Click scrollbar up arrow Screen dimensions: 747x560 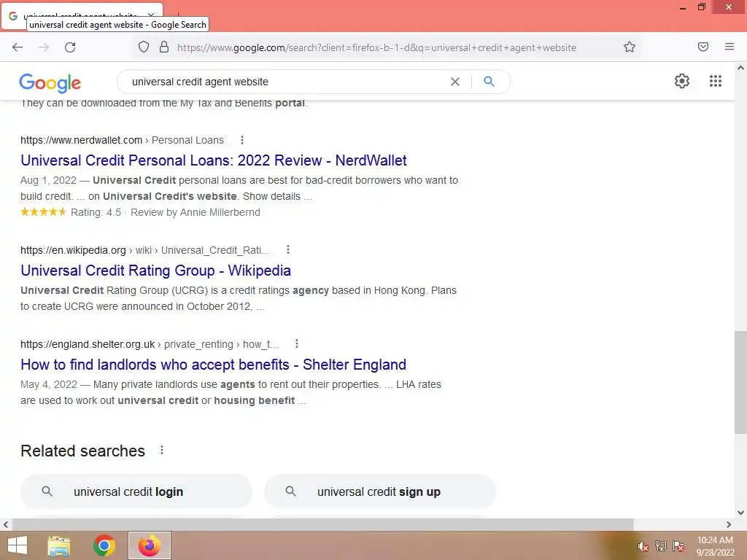click(x=740, y=68)
